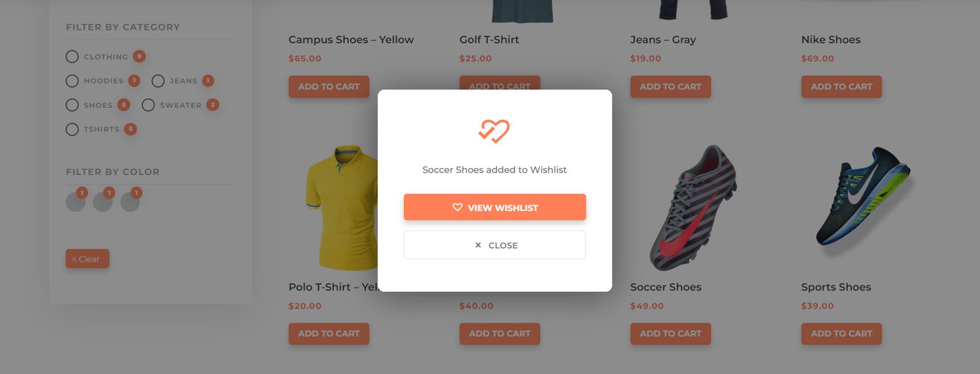The height and width of the screenshot is (374, 980).
Task: Open the Campus Shoes – Yellow product page
Action: click(x=351, y=39)
